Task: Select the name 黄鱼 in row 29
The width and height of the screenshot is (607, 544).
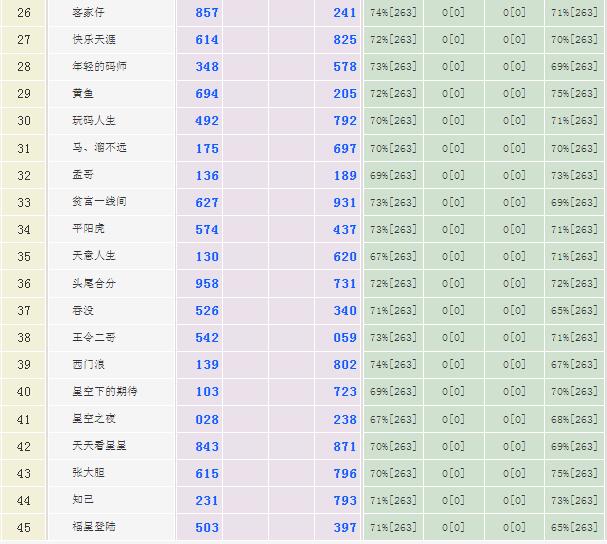Action: tap(82, 94)
